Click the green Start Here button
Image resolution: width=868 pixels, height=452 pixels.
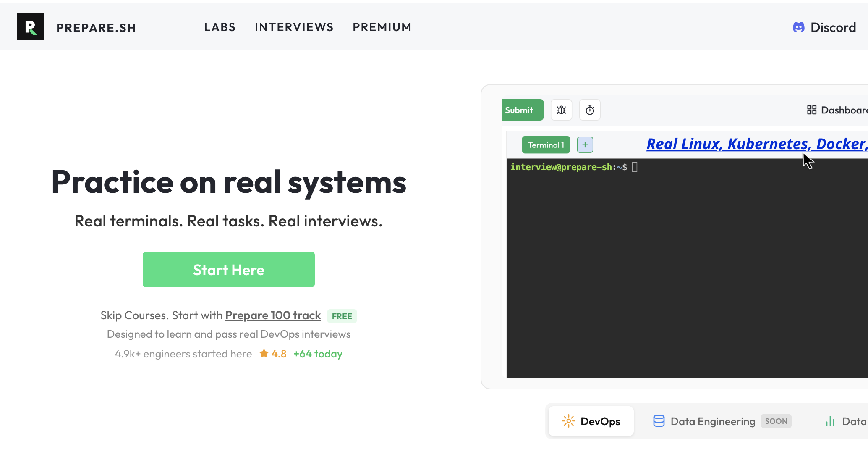point(229,270)
